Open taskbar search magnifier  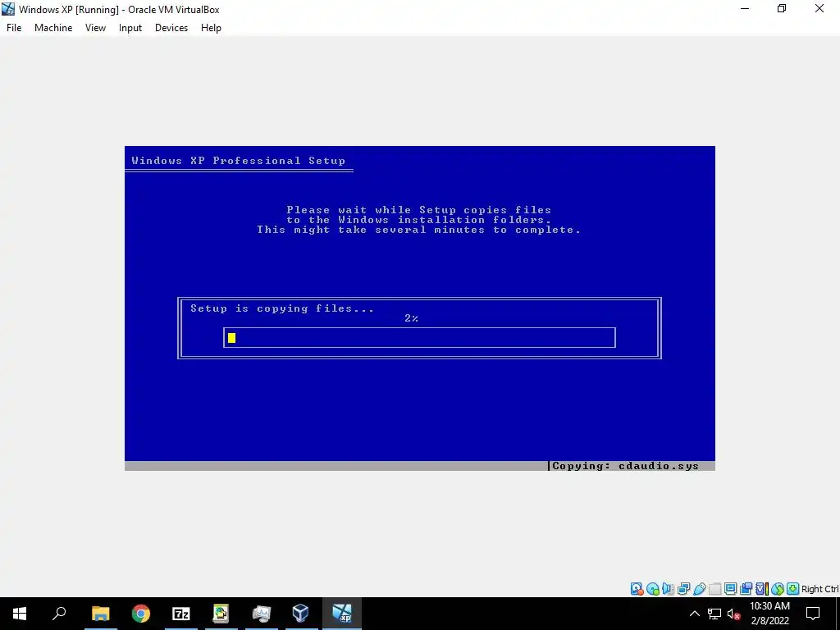(x=59, y=614)
